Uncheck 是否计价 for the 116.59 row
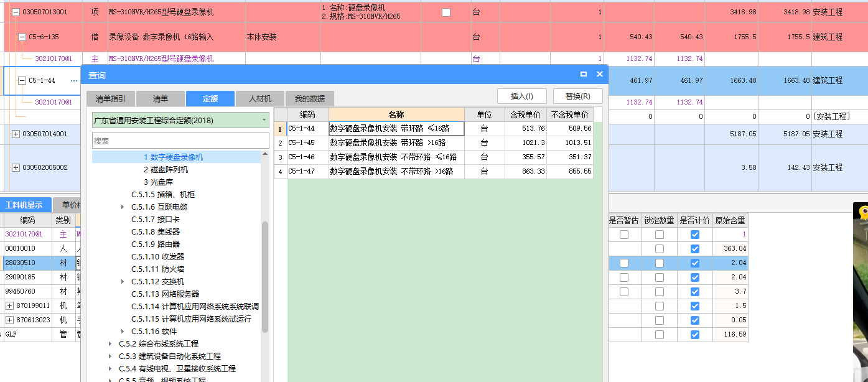This screenshot has width=868, height=382. click(695, 335)
